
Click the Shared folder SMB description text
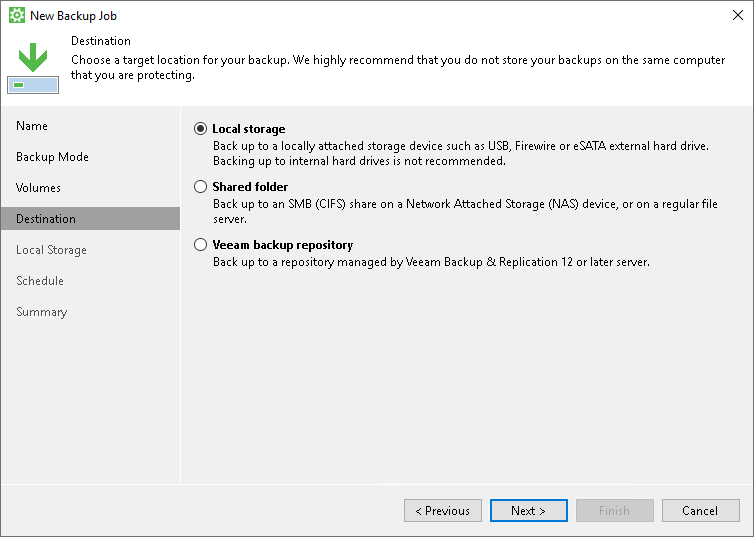(465, 212)
